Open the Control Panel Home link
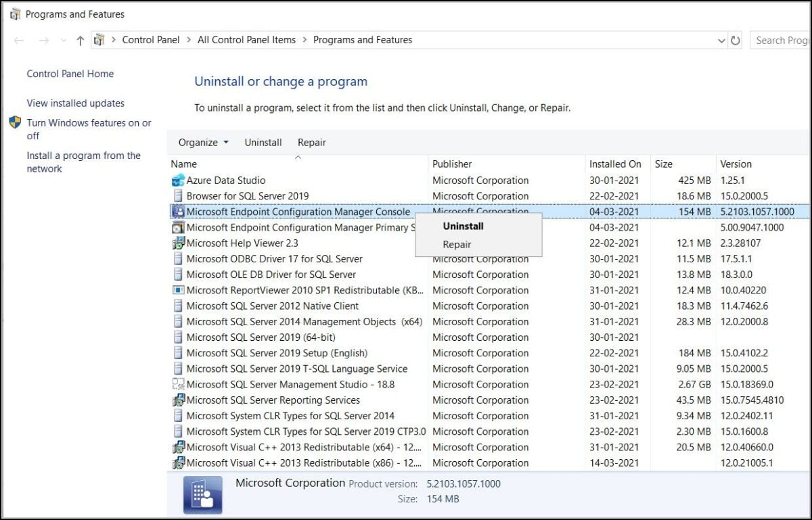The height and width of the screenshot is (520, 812). (70, 74)
